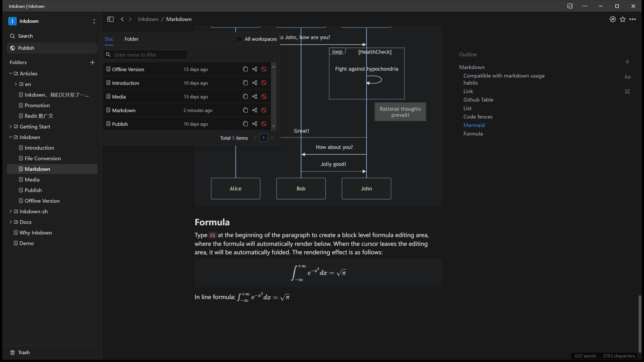Open the document more options menu

tap(632, 19)
